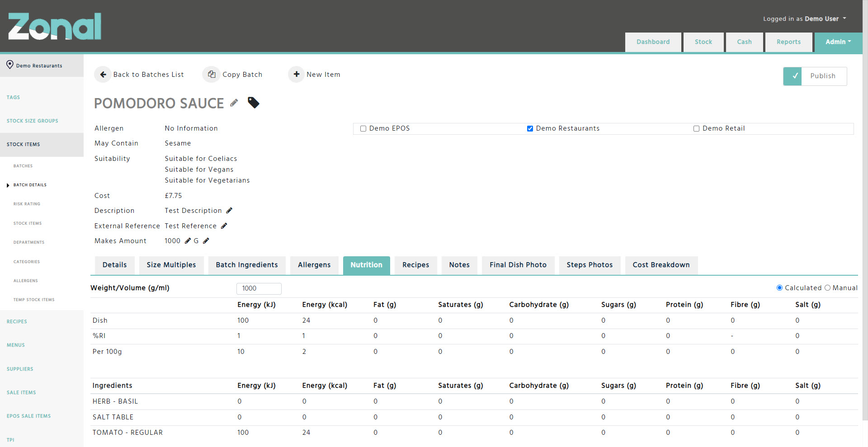Click the SALT TABLE ingredient row
The height and width of the screenshot is (447, 868).
tap(474, 417)
